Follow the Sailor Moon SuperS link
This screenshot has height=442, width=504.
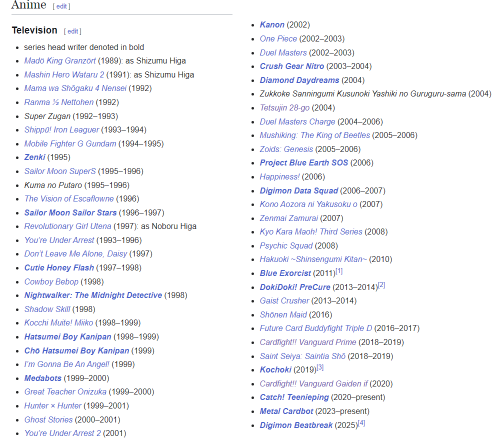pyautogui.click(x=60, y=171)
